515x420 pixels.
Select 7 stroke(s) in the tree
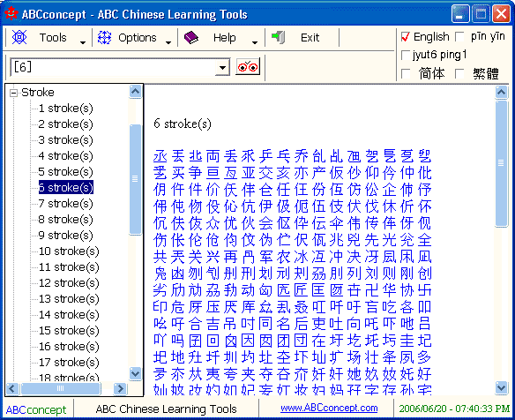(x=65, y=204)
